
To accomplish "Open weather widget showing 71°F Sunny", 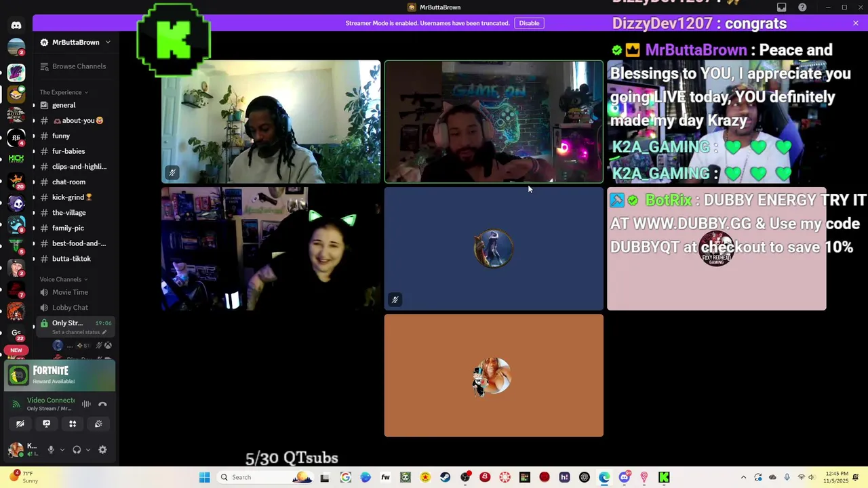I will pyautogui.click(x=23, y=477).
